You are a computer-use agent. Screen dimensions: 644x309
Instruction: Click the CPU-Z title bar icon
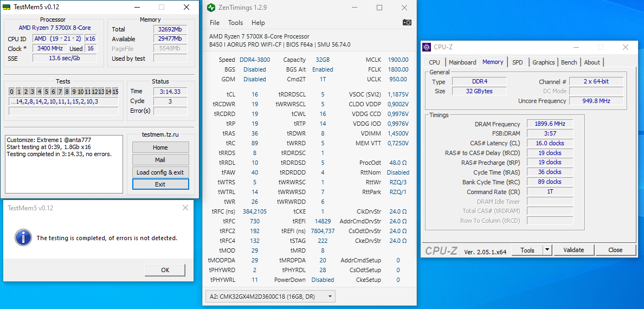427,47
